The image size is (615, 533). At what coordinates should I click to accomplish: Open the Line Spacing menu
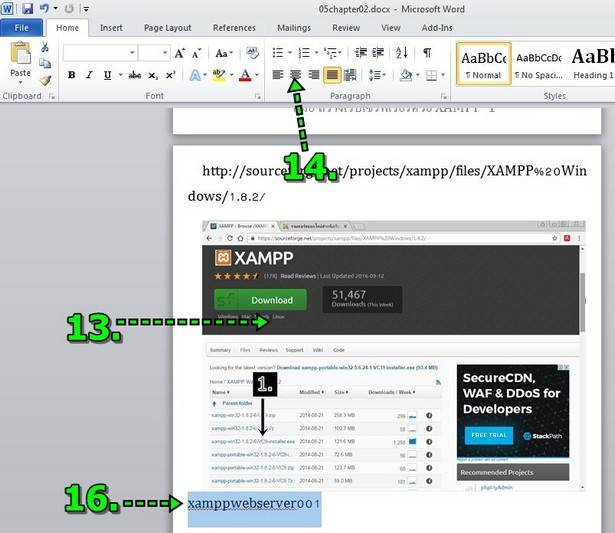(x=377, y=75)
